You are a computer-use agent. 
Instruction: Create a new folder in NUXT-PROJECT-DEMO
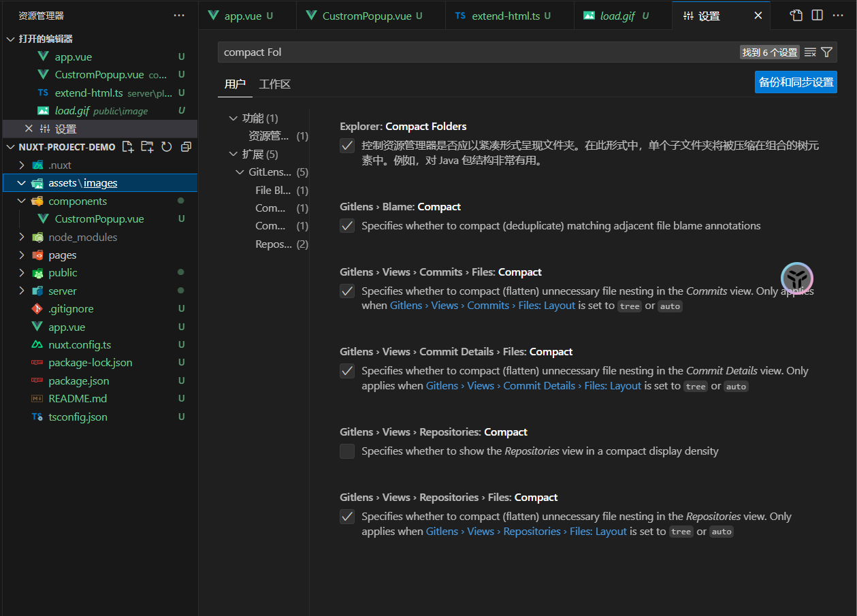(147, 147)
